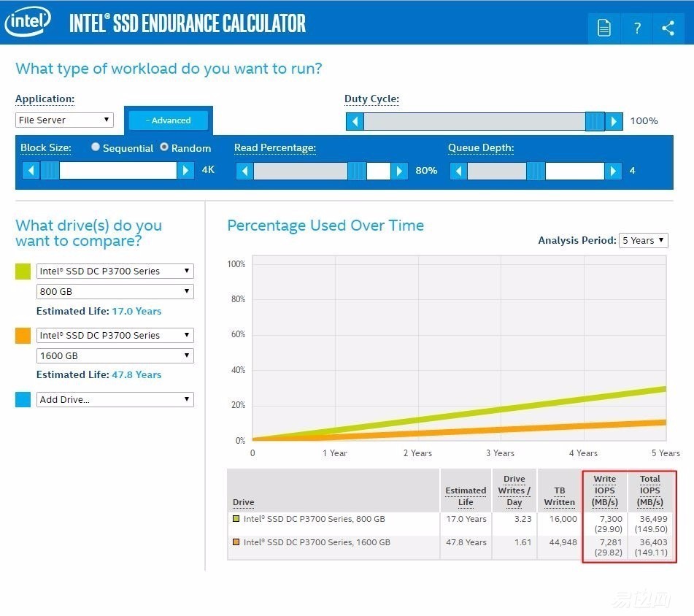Click the 17.0 Years estimated life cell

coord(466,519)
